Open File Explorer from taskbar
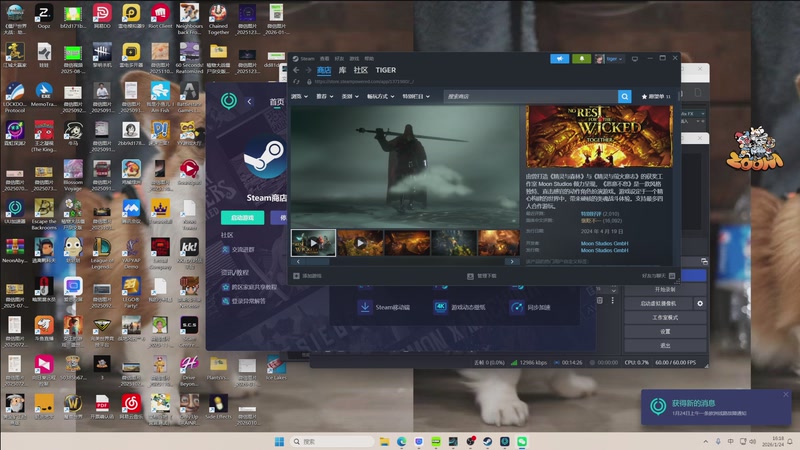Screen dimensions: 800x450 click(x=384, y=441)
